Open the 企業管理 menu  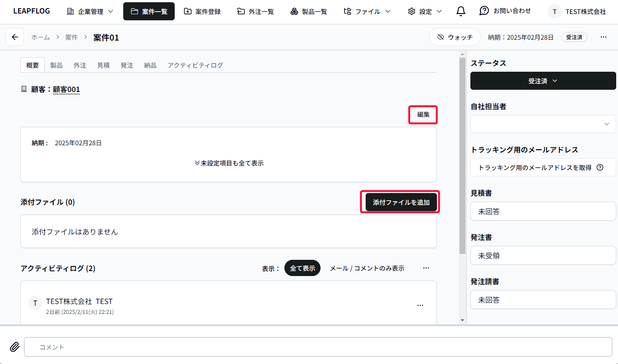click(x=90, y=11)
